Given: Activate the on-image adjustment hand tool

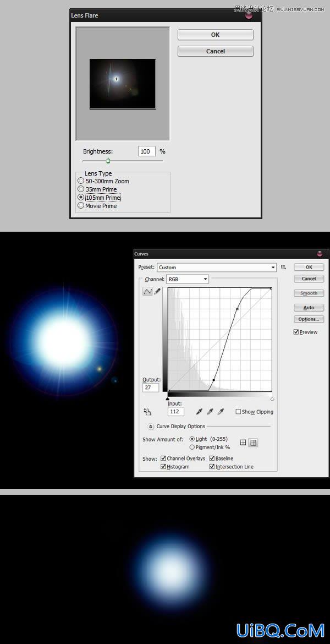Looking at the screenshot, I should coord(148,412).
